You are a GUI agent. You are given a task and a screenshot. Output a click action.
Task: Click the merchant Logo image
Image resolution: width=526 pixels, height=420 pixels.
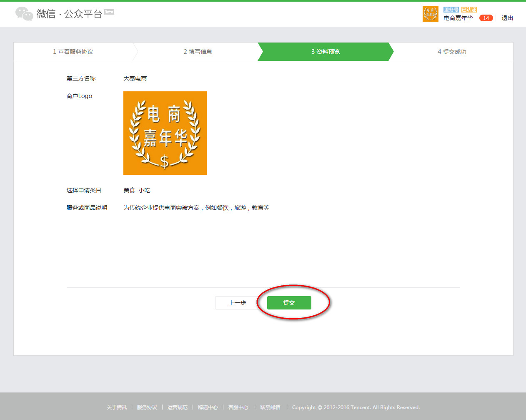click(x=165, y=133)
